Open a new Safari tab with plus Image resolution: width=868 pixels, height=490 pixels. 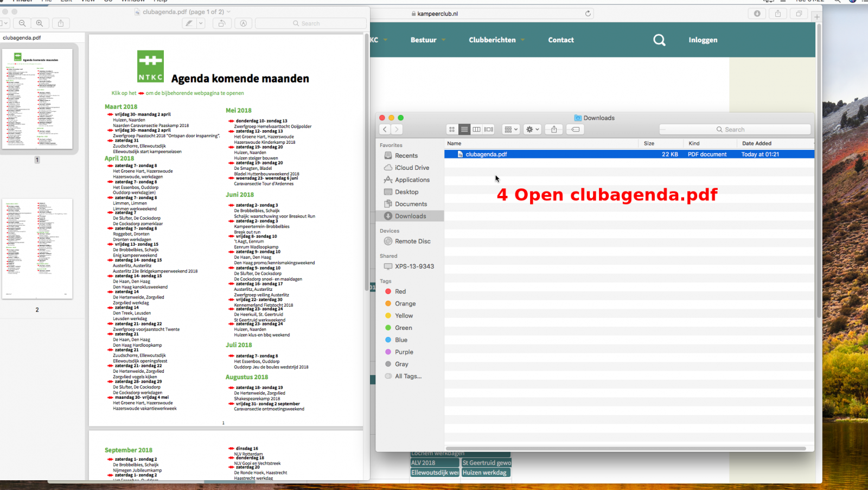[817, 17]
